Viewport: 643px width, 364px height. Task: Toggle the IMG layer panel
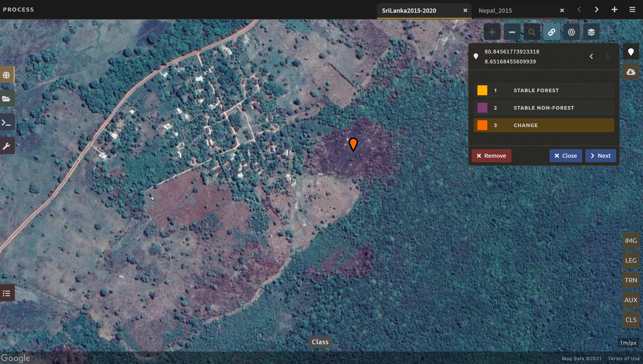(630, 240)
